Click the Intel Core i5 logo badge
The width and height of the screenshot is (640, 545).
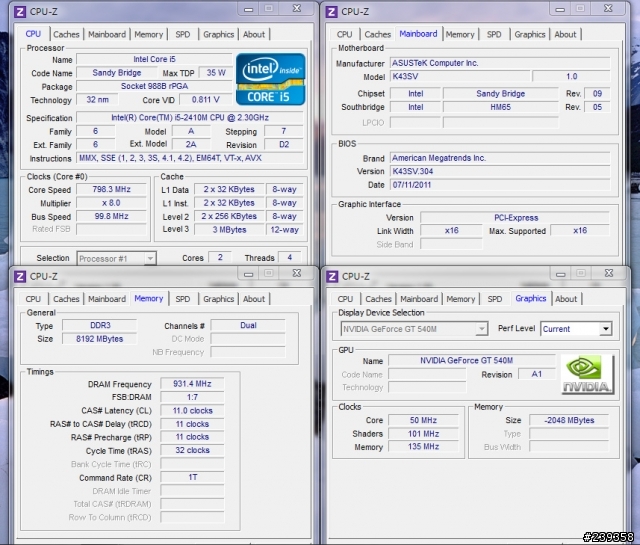pos(271,79)
